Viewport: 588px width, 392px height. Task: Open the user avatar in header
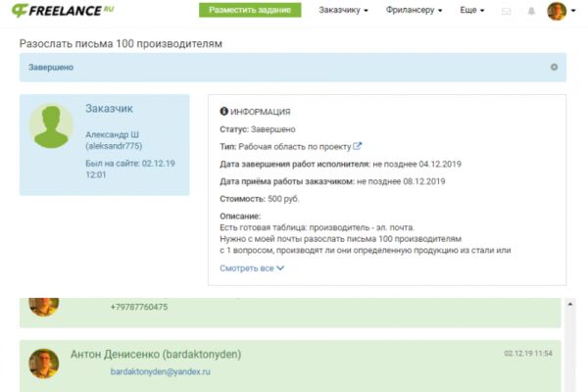coord(557,11)
